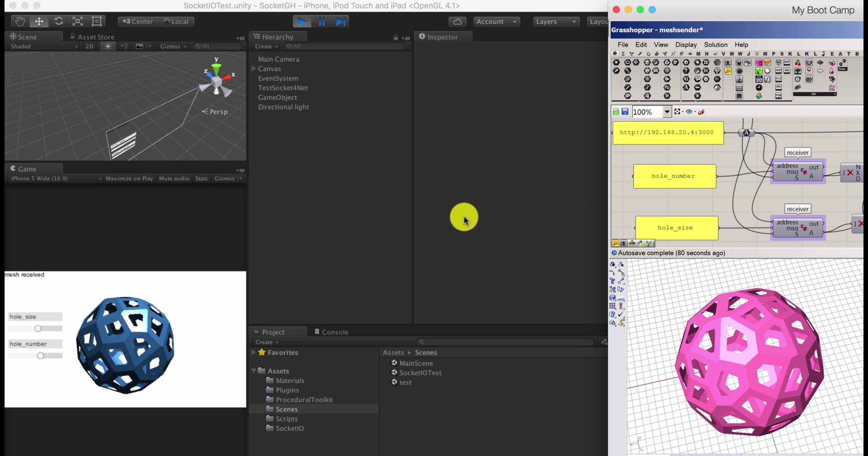868x456 pixels.
Task: Toggle the Hierarchy panel lock icon
Action: pos(396,38)
